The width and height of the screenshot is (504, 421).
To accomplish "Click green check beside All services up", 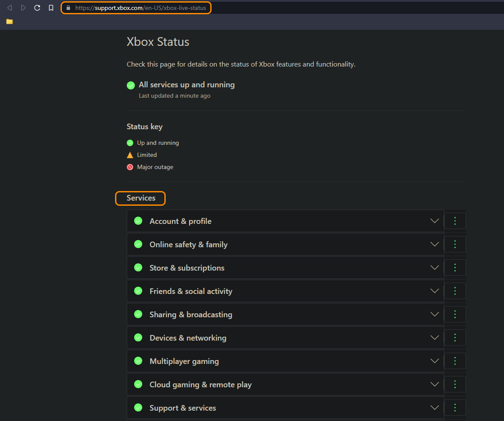I will (131, 85).
